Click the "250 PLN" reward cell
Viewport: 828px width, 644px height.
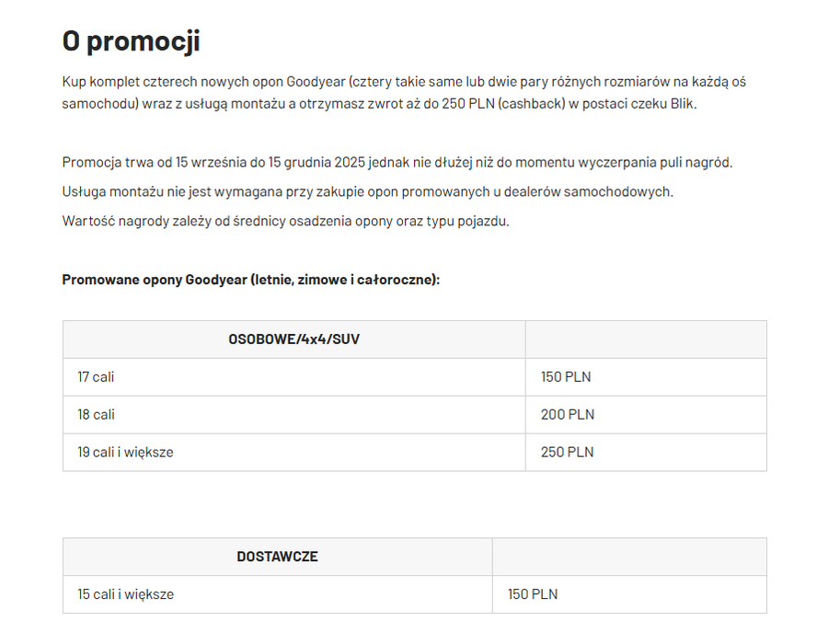pyautogui.click(x=568, y=453)
